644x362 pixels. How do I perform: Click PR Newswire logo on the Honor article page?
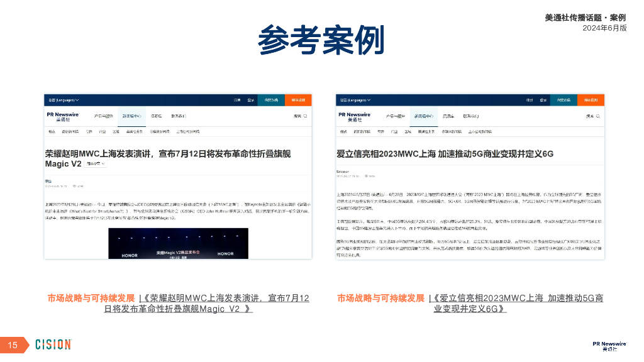click(63, 116)
